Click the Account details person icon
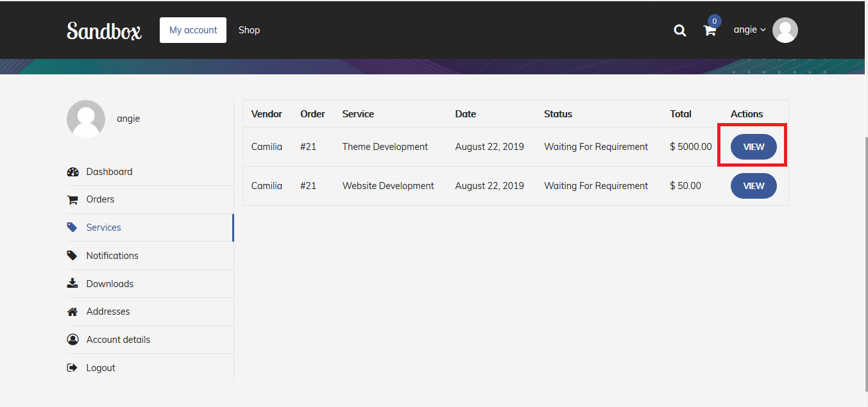This screenshot has height=407, width=868. point(72,340)
